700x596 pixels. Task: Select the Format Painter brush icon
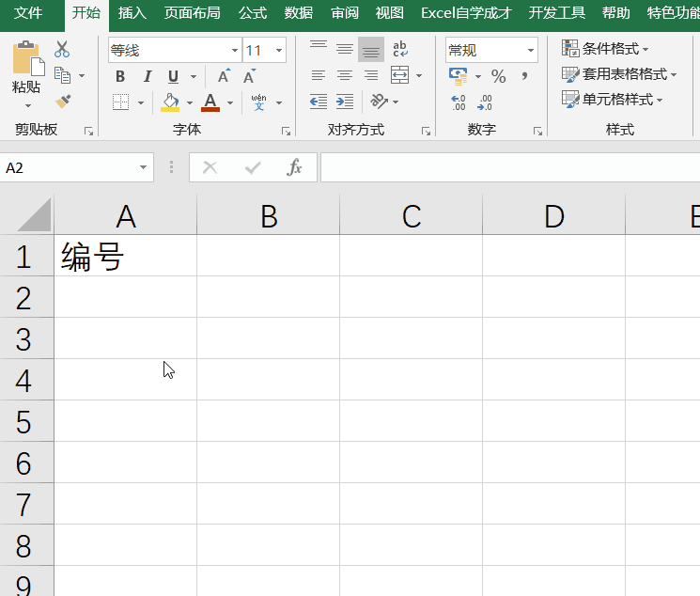(x=63, y=102)
